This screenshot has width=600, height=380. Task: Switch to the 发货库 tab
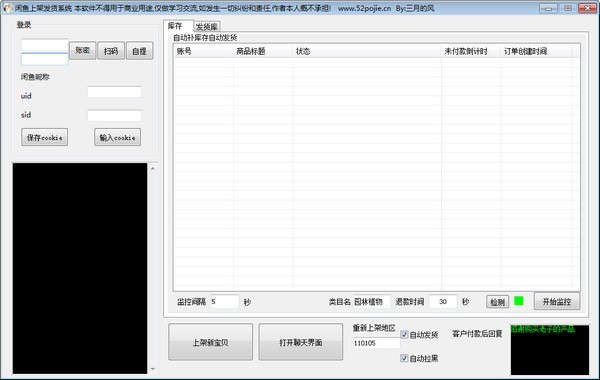(x=207, y=27)
